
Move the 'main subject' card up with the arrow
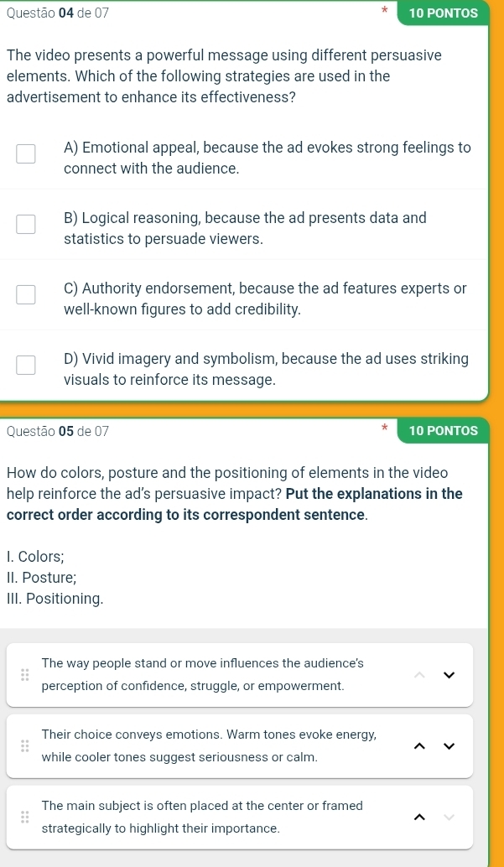point(422,818)
